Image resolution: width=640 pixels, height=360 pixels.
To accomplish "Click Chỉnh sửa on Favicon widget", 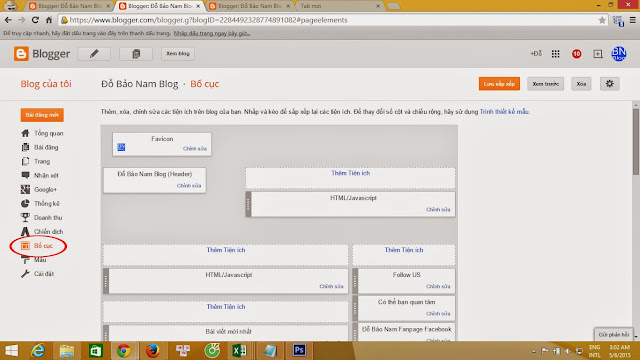I will (195, 149).
